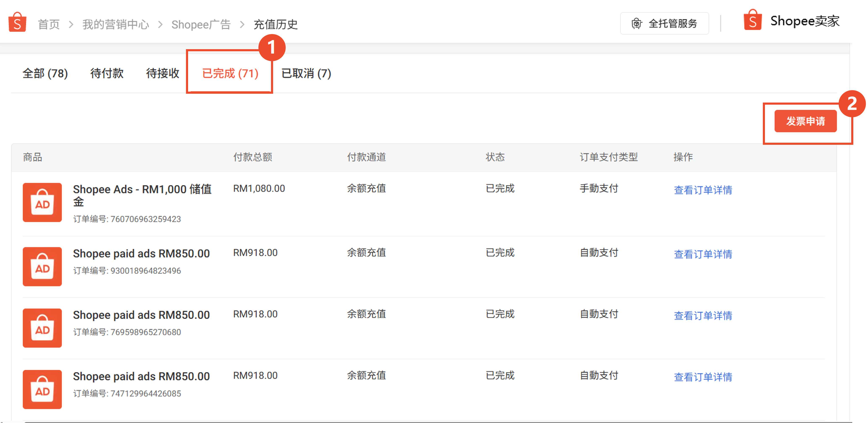The height and width of the screenshot is (423, 868).
Task: Open AD thumbnail for order 769598965270680
Action: pos(42,328)
